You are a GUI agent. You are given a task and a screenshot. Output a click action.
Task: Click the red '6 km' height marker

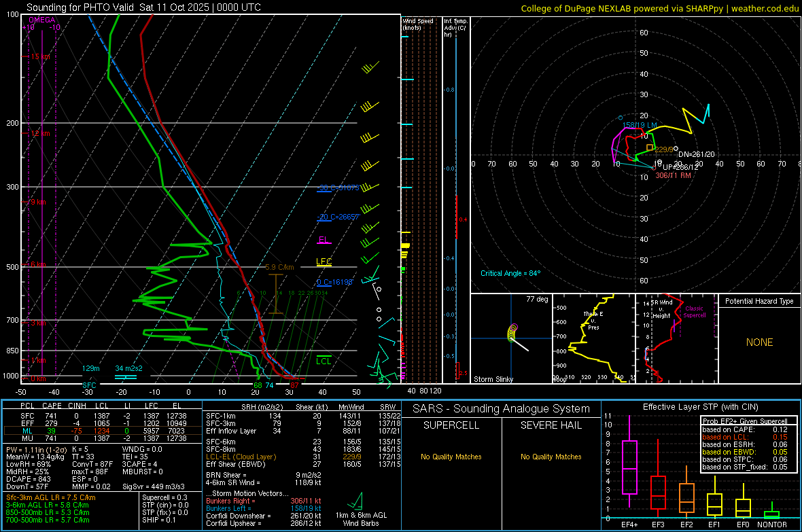tap(38, 264)
